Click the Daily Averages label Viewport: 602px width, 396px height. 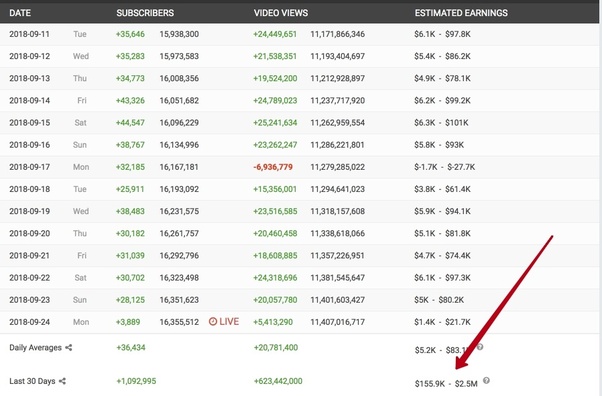[x=35, y=348]
